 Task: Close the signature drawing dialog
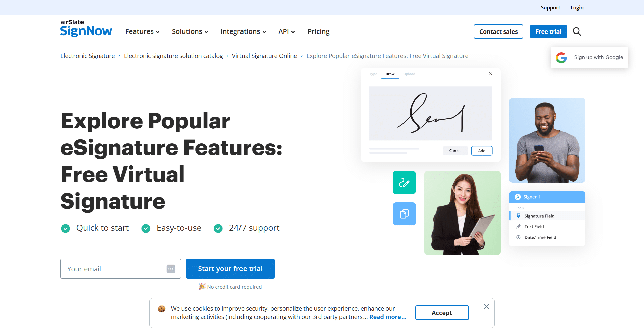pyautogui.click(x=491, y=74)
